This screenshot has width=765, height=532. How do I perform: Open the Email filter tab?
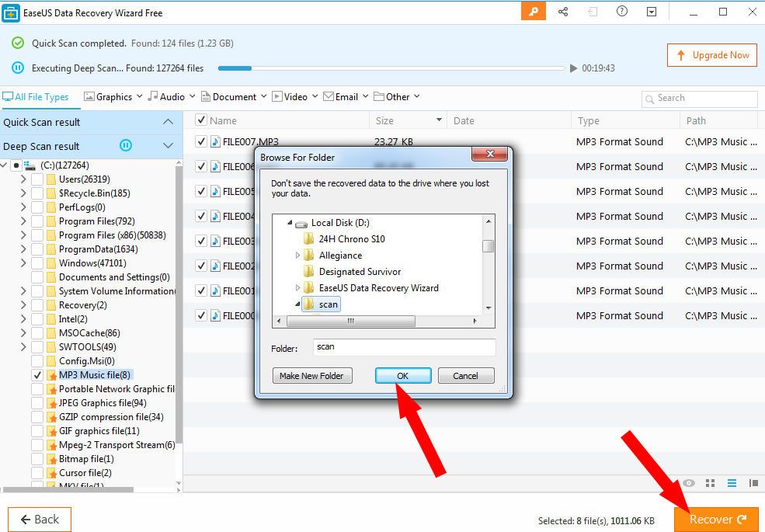point(346,96)
